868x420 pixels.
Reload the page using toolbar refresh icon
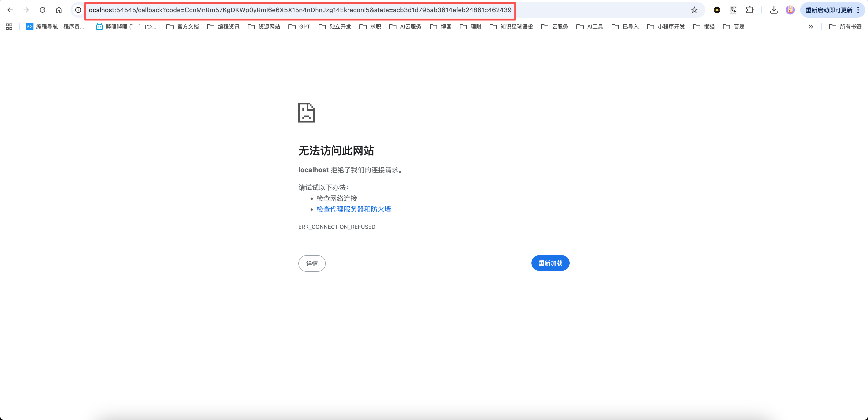(42, 10)
